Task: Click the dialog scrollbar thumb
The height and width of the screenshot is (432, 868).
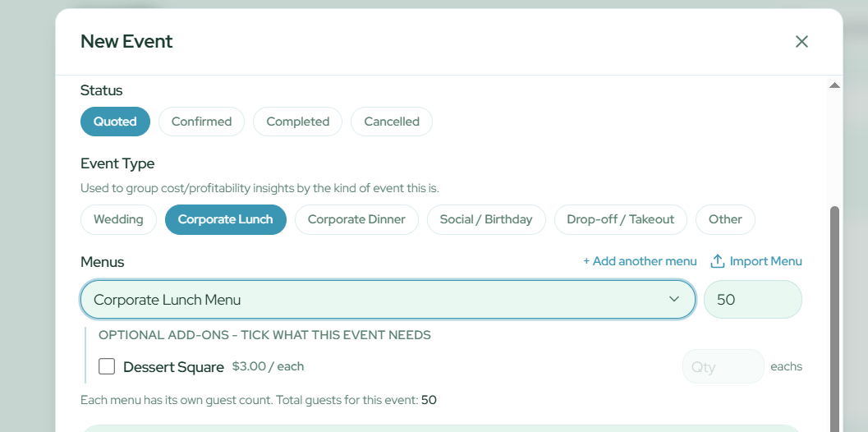Action: (x=834, y=319)
